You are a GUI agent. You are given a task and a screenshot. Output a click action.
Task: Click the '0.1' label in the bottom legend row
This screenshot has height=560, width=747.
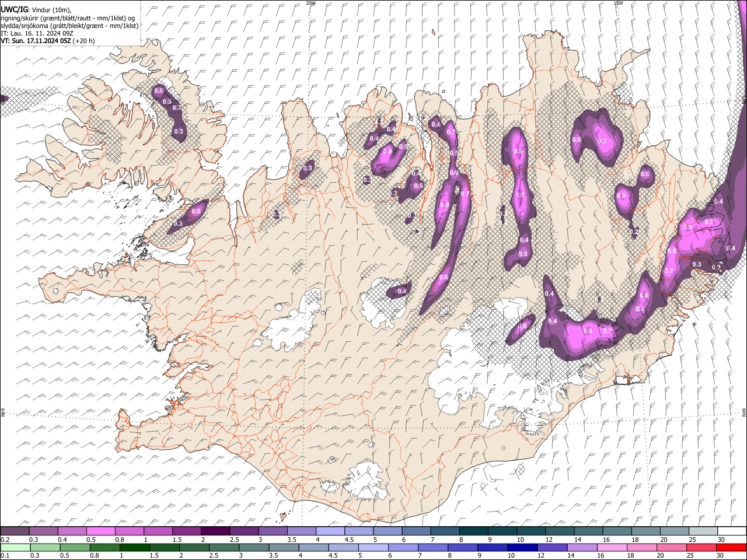[x=5, y=555]
